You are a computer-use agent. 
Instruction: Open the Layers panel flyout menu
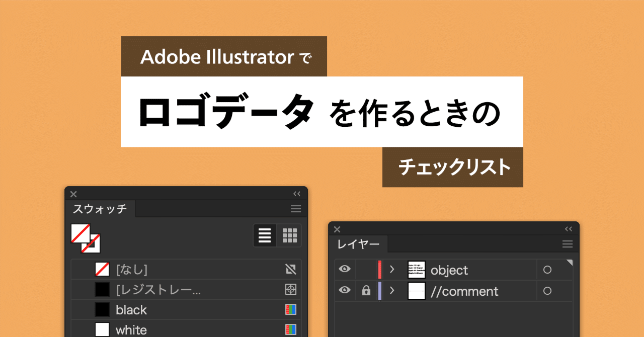click(x=567, y=244)
